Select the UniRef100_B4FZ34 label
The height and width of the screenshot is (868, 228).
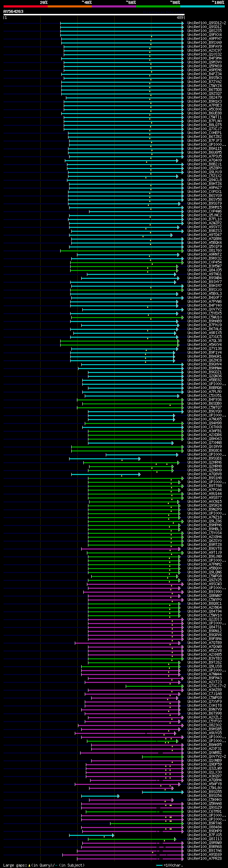click(204, 74)
